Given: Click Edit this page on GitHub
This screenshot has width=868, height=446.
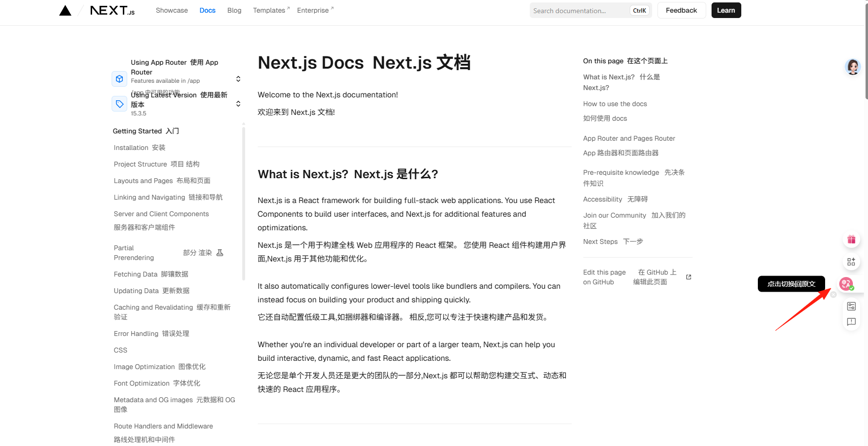Looking at the screenshot, I should tap(637, 277).
